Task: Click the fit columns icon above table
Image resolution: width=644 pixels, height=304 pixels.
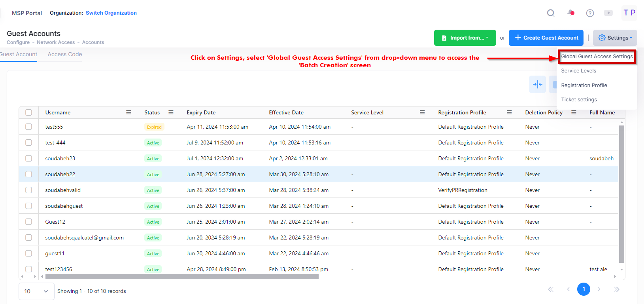Action: [537, 84]
